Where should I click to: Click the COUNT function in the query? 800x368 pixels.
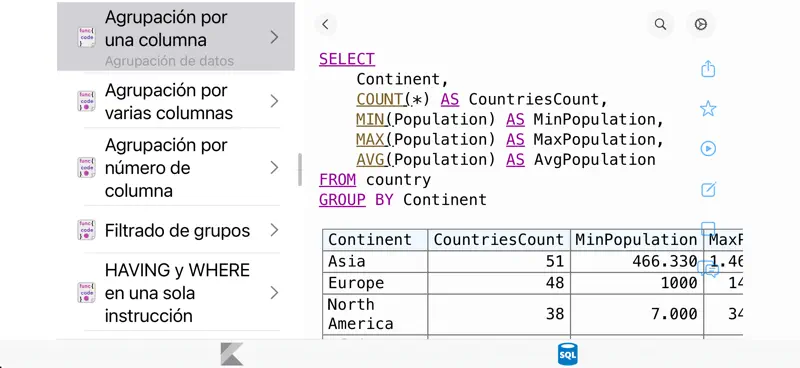[380, 99]
